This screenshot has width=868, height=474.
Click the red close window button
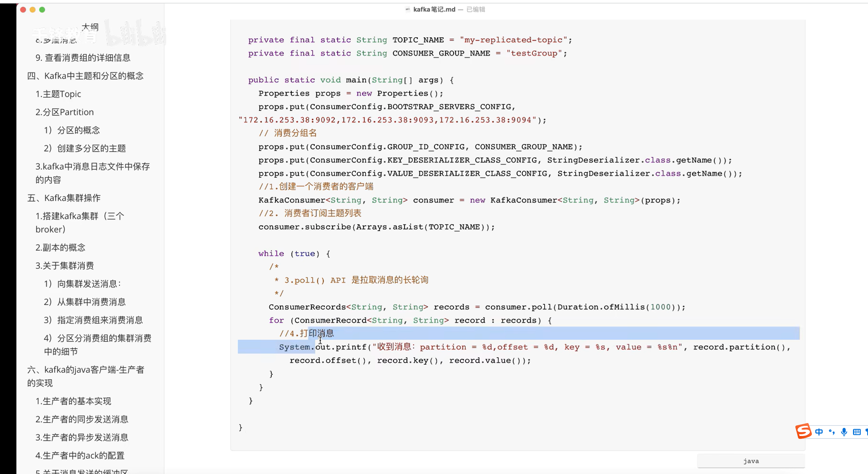23,10
